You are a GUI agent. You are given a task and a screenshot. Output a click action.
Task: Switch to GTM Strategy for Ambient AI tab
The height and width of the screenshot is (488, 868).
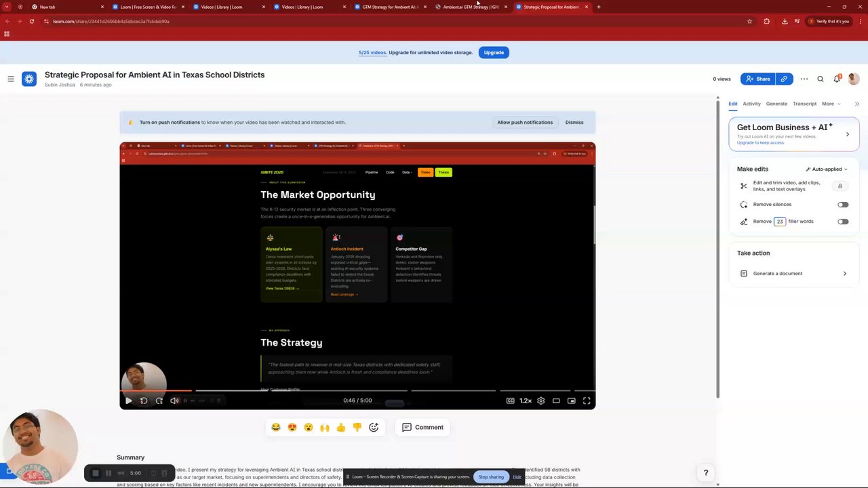389,7
